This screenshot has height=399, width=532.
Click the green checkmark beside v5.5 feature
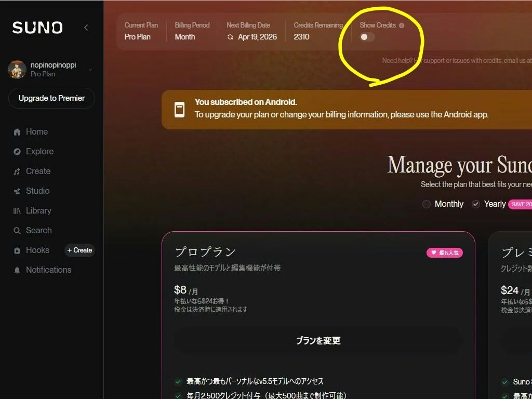point(178,382)
